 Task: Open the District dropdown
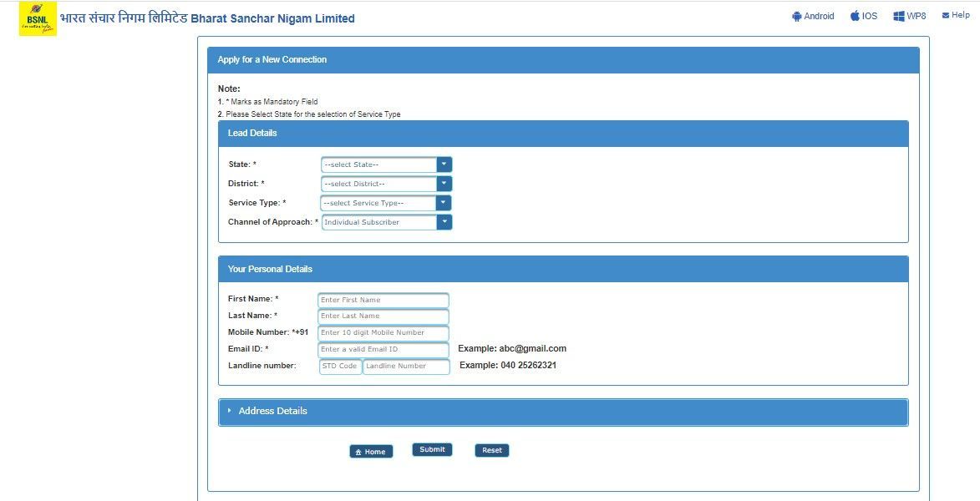click(386, 184)
